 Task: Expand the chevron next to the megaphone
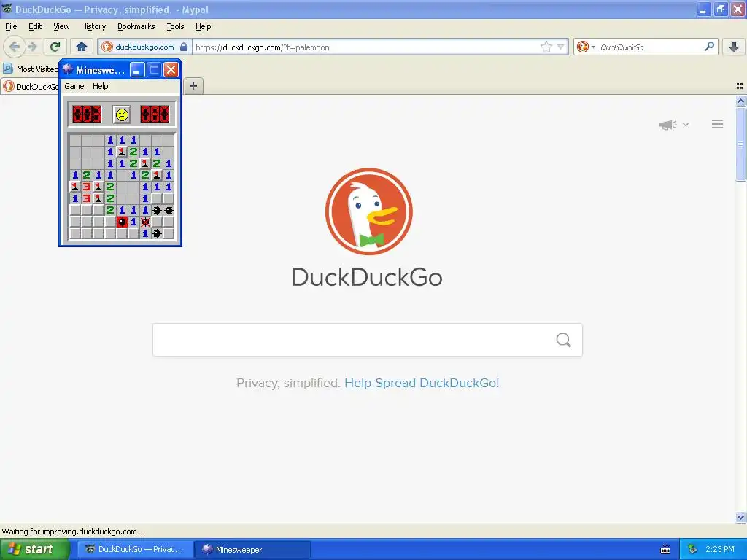tap(686, 124)
